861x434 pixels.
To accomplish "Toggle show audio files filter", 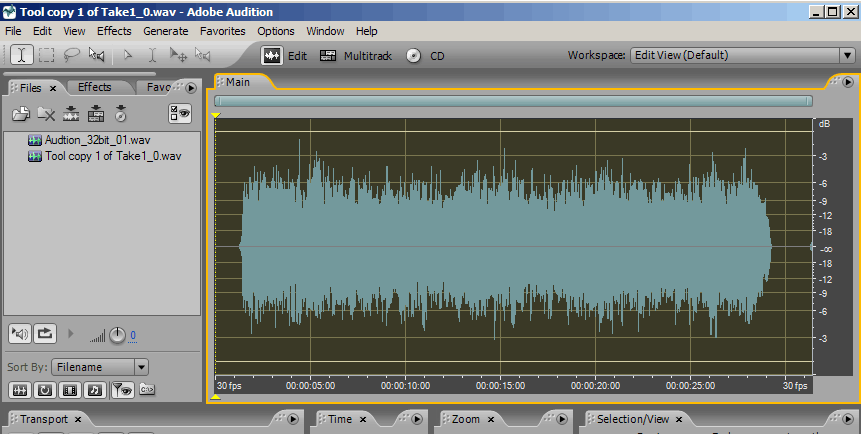I will pyautogui.click(x=20, y=389).
